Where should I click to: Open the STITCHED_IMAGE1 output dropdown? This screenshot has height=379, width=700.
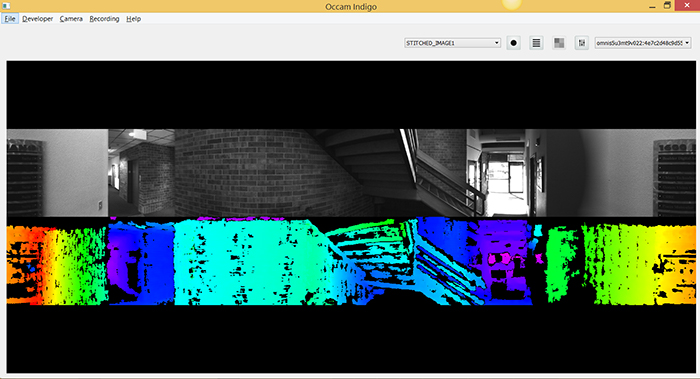(452, 43)
